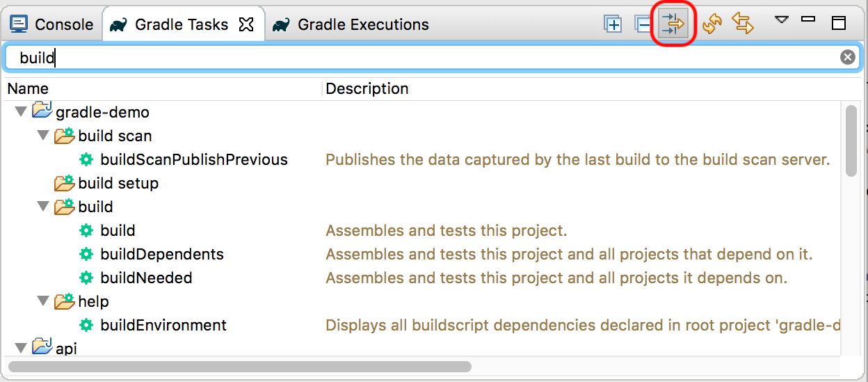Click in the build filter text field
Screen dimensions: 868x382
pos(417,58)
